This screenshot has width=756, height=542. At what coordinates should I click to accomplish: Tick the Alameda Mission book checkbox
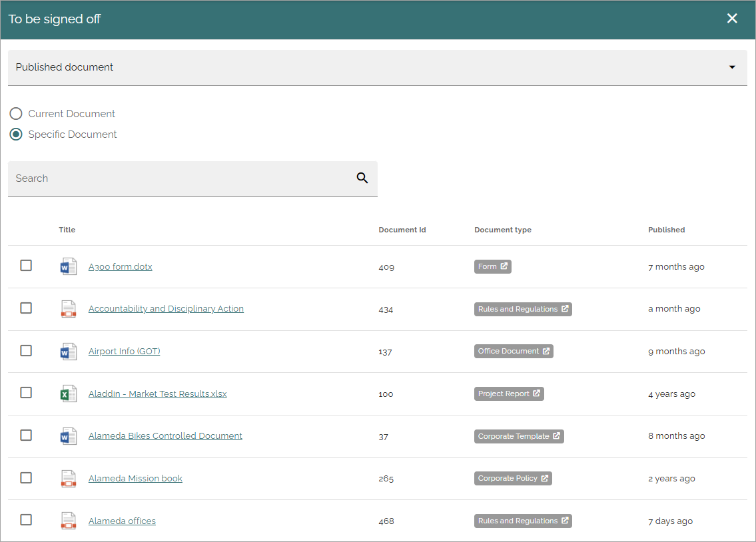coord(26,477)
